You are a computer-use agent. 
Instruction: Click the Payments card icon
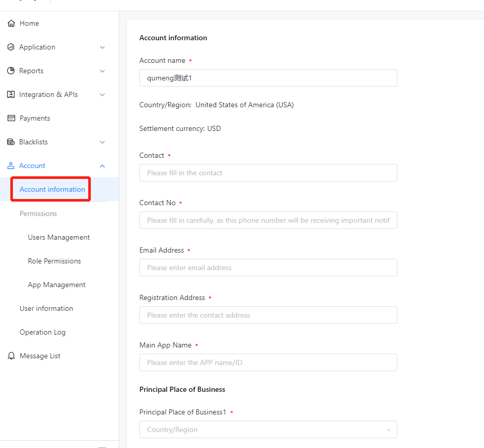click(x=11, y=119)
